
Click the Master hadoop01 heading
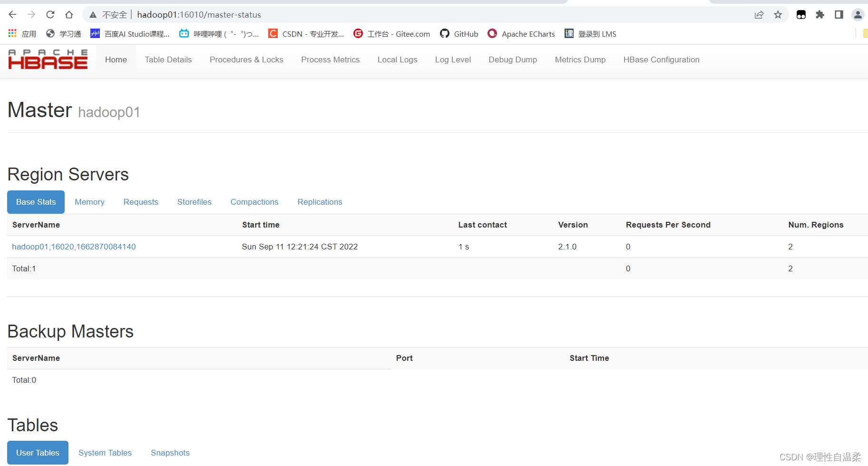[x=74, y=110]
